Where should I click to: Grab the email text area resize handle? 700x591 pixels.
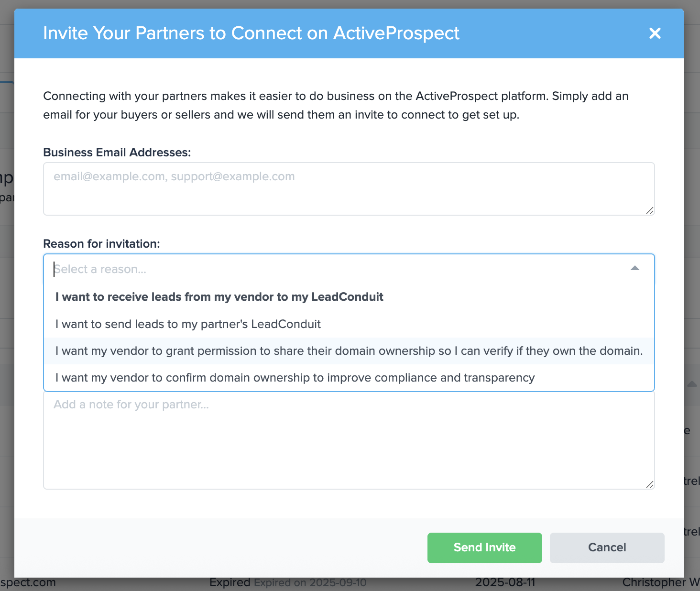coord(649,210)
